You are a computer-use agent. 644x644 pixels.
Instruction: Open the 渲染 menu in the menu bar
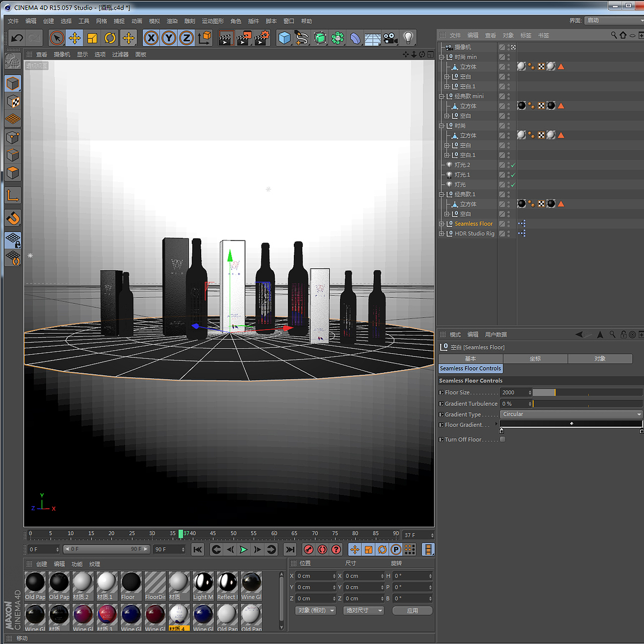(172, 21)
